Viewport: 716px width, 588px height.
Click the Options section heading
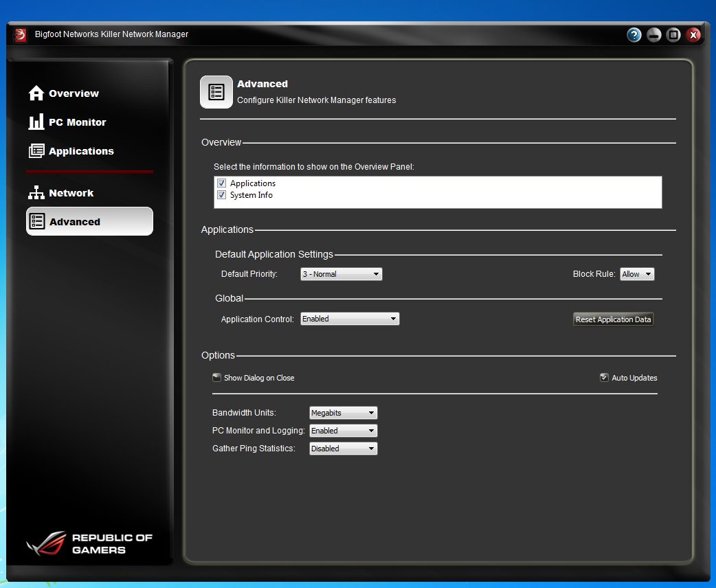click(219, 355)
